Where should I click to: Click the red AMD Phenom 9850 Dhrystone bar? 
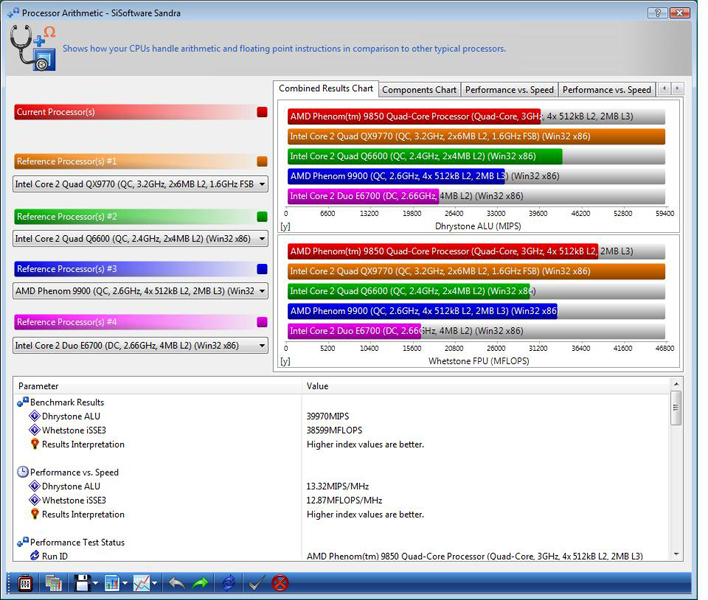pyautogui.click(x=414, y=116)
